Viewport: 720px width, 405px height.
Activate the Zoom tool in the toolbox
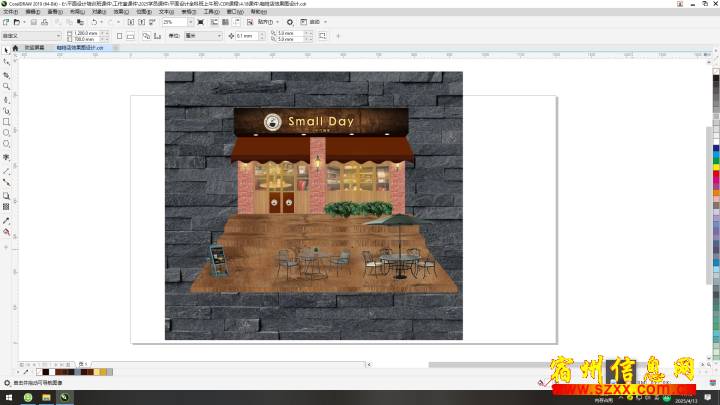pos(6,87)
